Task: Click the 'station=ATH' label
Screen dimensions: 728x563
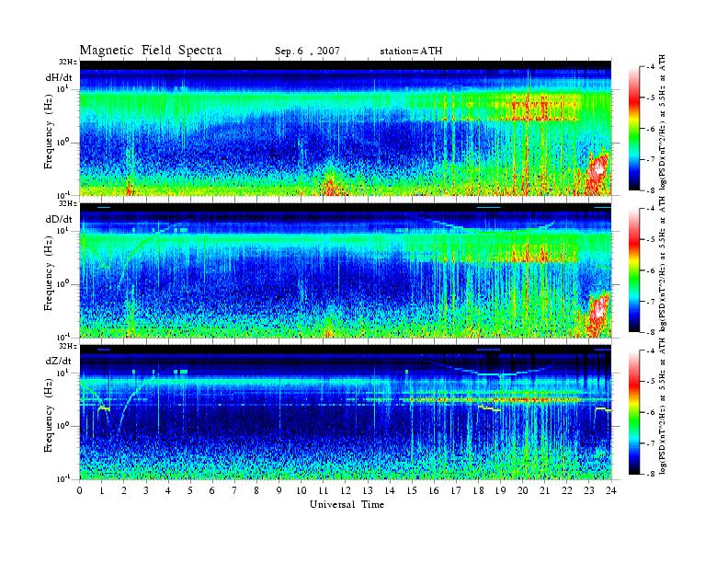Action: (411, 52)
